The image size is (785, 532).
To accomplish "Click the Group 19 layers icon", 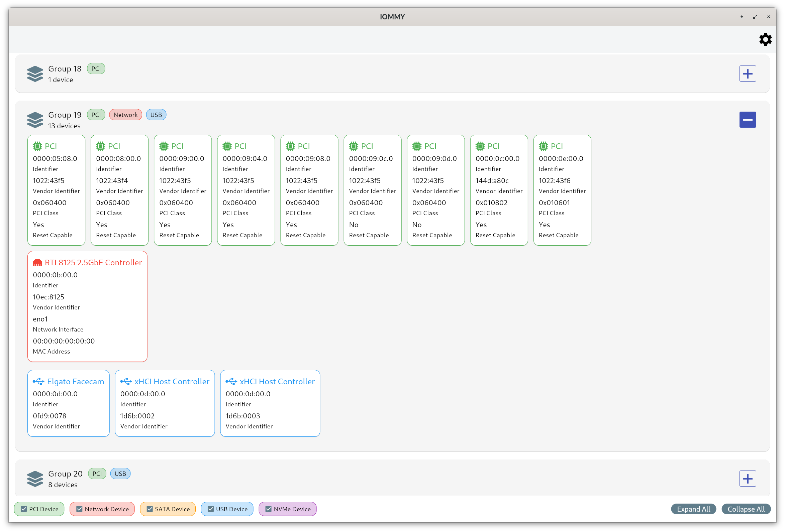I will pos(35,120).
